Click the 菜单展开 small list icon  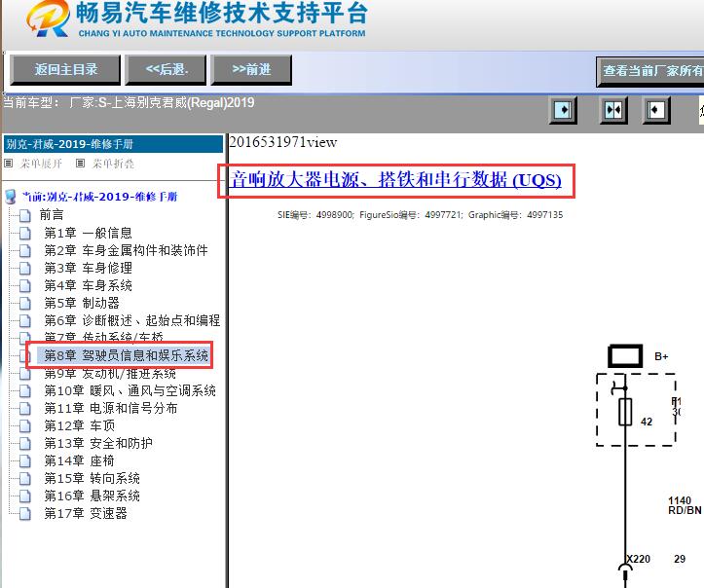(8, 164)
